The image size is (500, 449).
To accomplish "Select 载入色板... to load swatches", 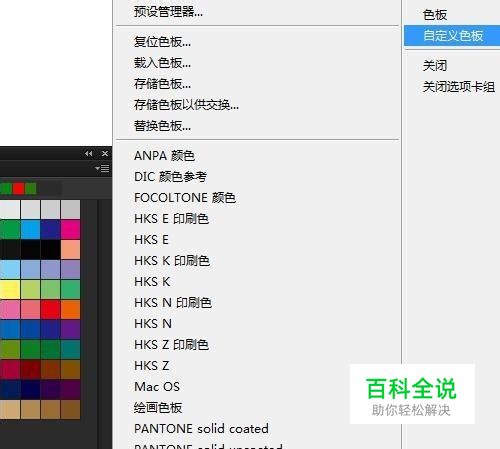I will pos(162,63).
